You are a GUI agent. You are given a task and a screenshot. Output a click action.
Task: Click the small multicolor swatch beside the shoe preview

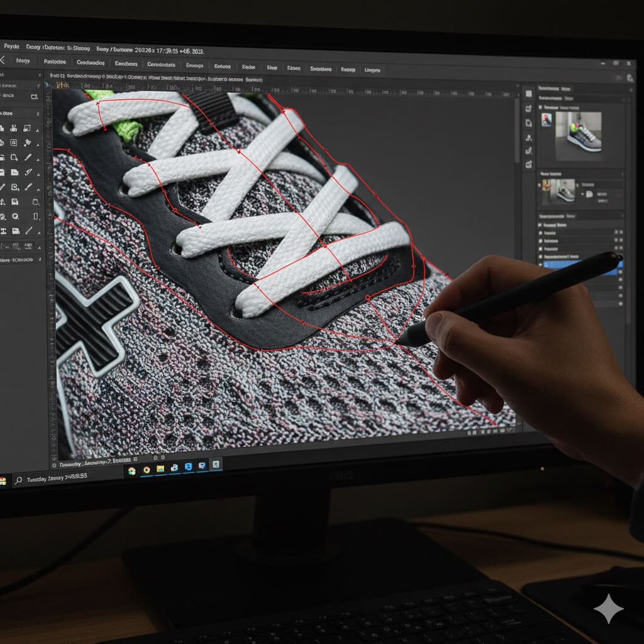[x=546, y=119]
